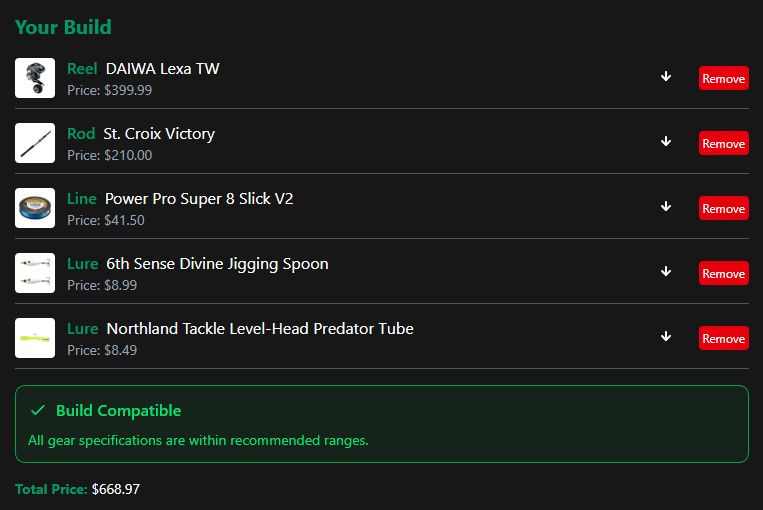
Task: Click the Divine Jigging Spoon lure image
Action: click(35, 273)
